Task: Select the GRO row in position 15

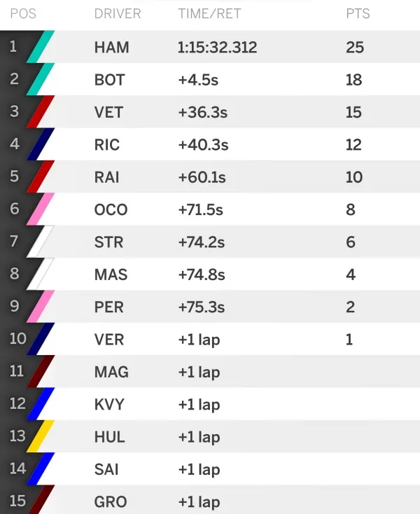Action: coord(210,499)
